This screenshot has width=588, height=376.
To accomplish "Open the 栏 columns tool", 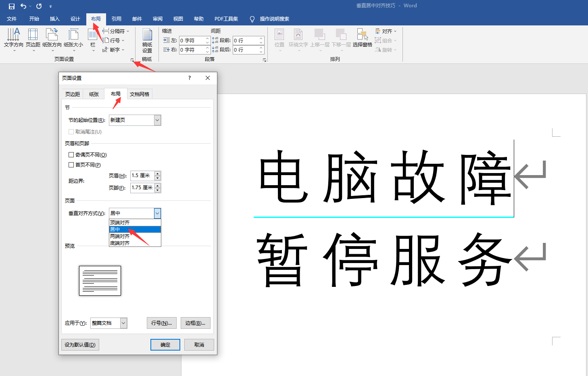I will [x=93, y=40].
